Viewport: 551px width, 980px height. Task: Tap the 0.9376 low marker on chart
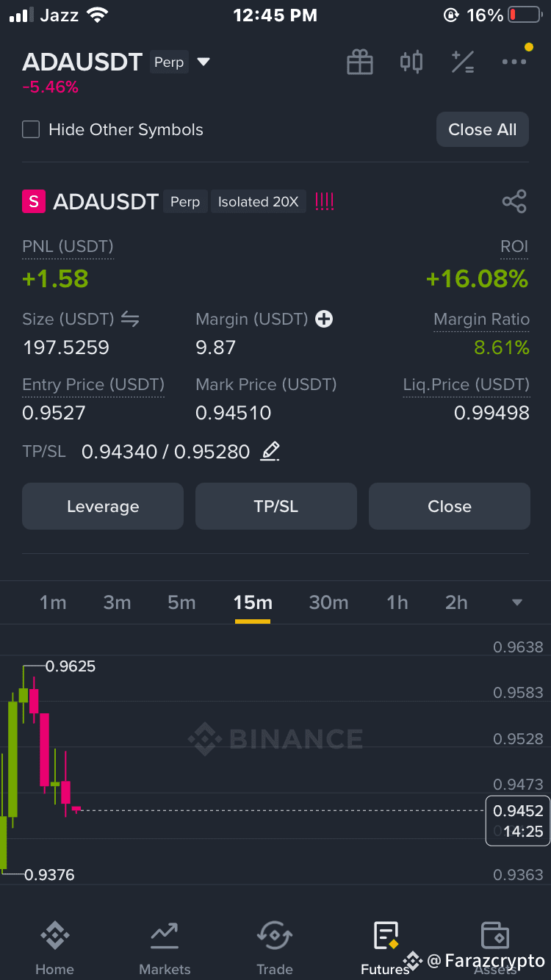[x=49, y=875]
